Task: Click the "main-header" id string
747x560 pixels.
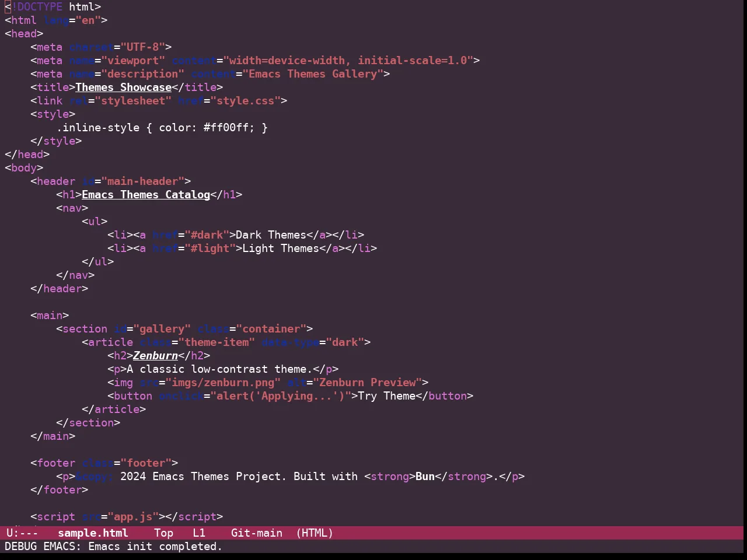Action: pyautogui.click(x=143, y=181)
